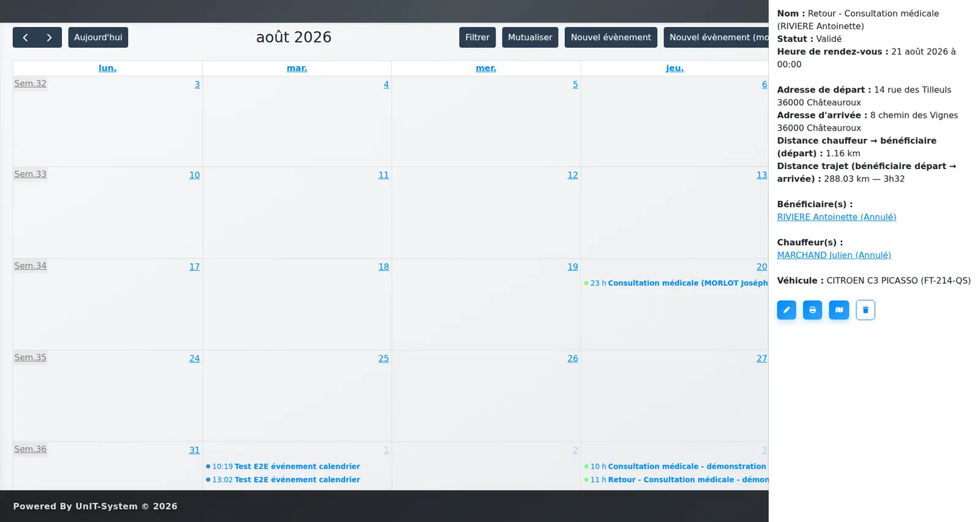Open week Sem.36 view
This screenshot has width=980, height=522.
tap(31, 449)
